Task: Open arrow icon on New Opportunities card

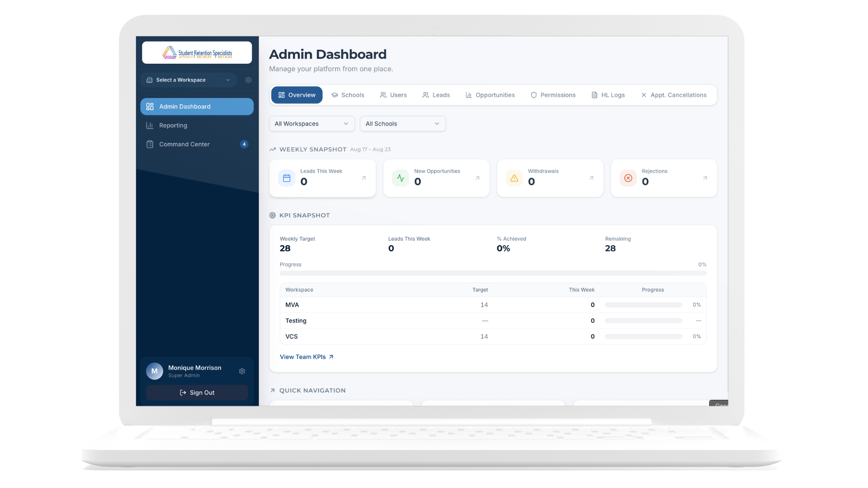Action: pos(477,178)
